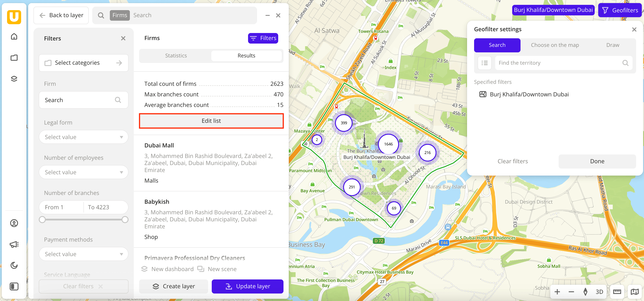The width and height of the screenshot is (644, 301).
Task: Open the home icon in sidebar
Action: click(14, 37)
